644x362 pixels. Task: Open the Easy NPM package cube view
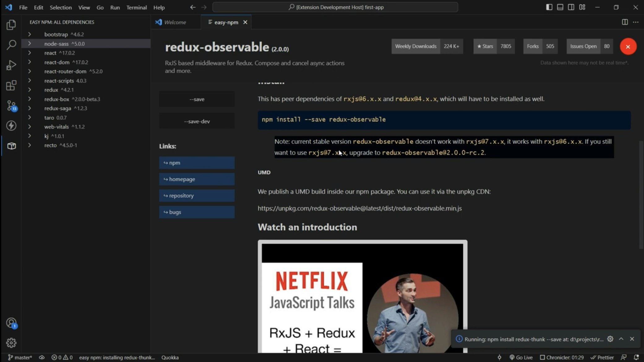click(11, 146)
